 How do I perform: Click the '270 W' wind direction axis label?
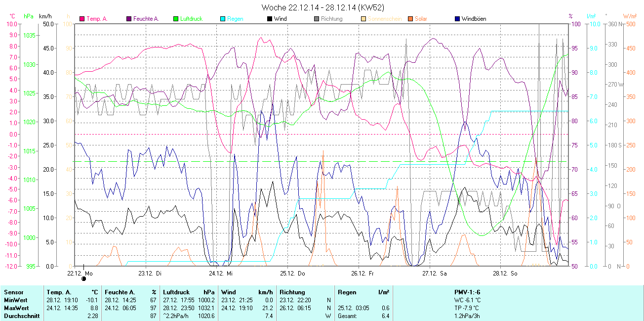point(615,85)
